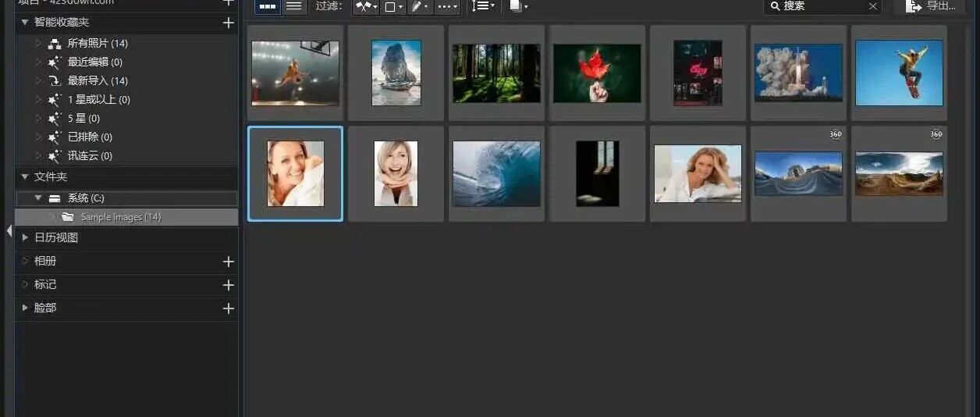Add a new tag in 标记 section
Image resolution: width=980 pixels, height=417 pixels.
pyautogui.click(x=228, y=285)
